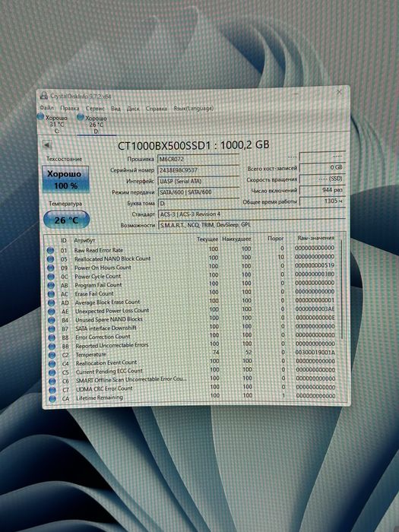
Task: Click the drive letter field D:
Action: [x=199, y=203]
